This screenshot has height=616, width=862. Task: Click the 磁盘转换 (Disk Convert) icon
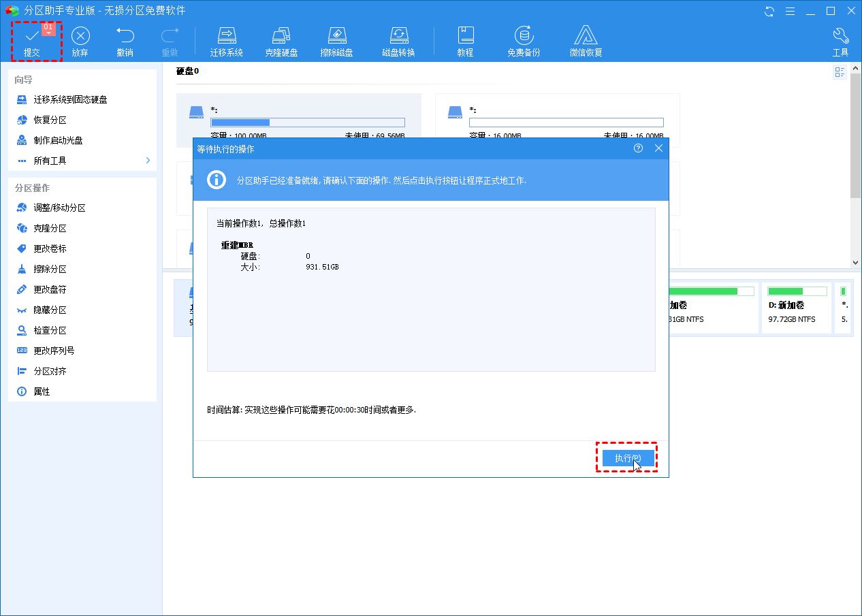click(398, 40)
